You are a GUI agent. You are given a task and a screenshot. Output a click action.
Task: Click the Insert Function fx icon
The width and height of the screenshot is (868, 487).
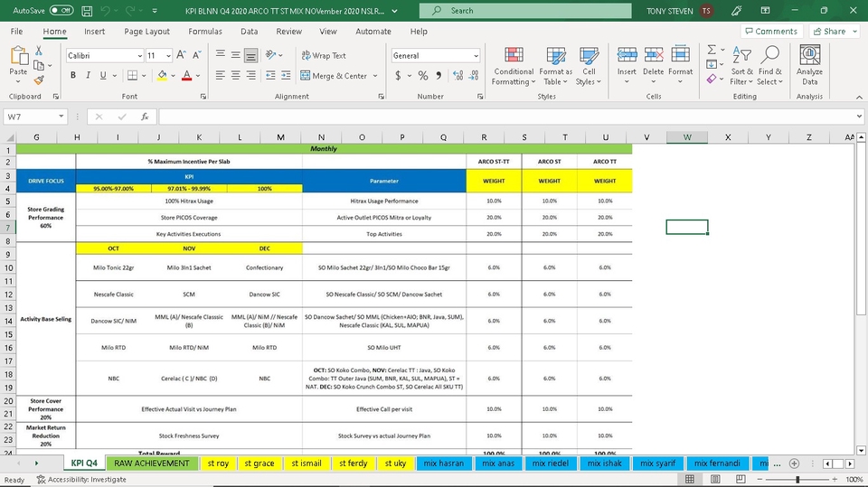coord(145,117)
